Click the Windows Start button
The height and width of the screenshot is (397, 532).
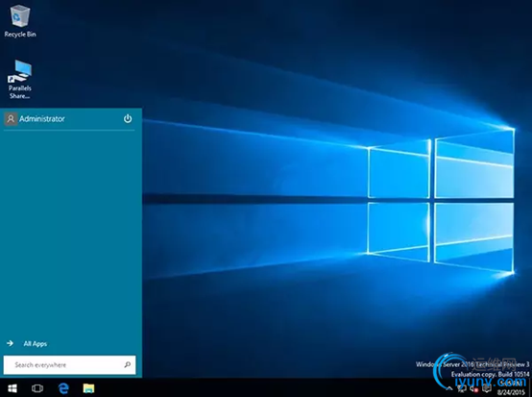tap(12, 388)
